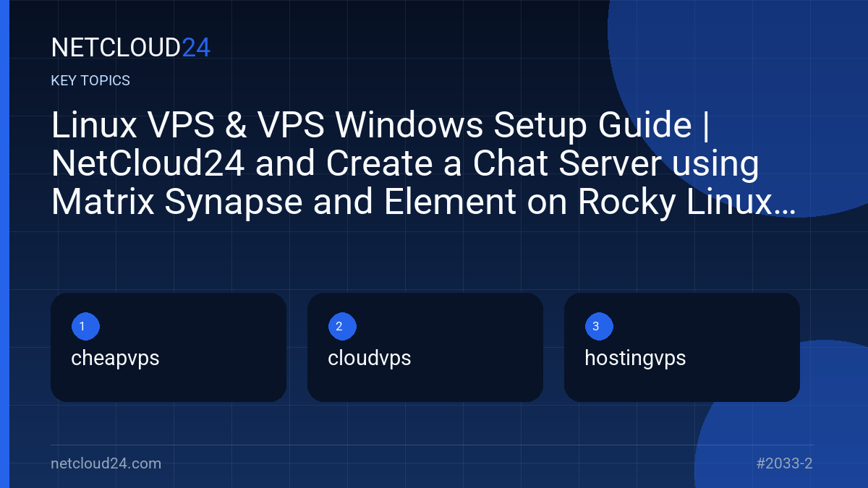Click the #2033-2 footer label
Image resolution: width=868 pixels, height=488 pixels.
pyautogui.click(x=785, y=463)
